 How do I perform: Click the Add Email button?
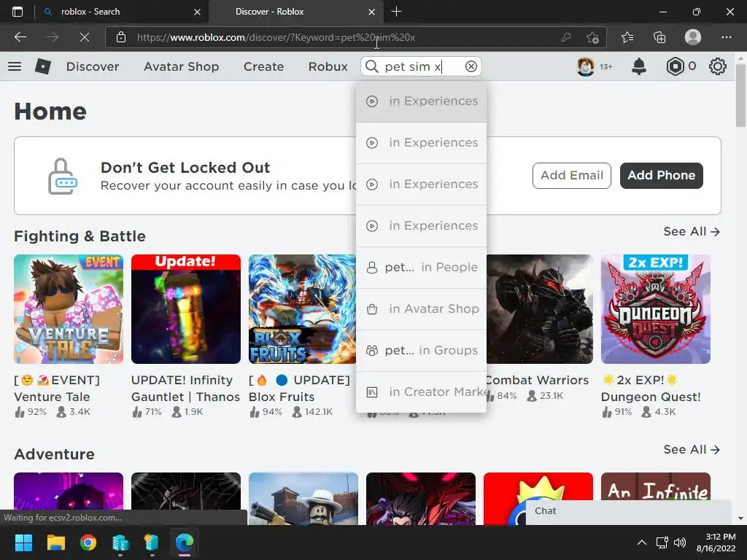[571, 175]
